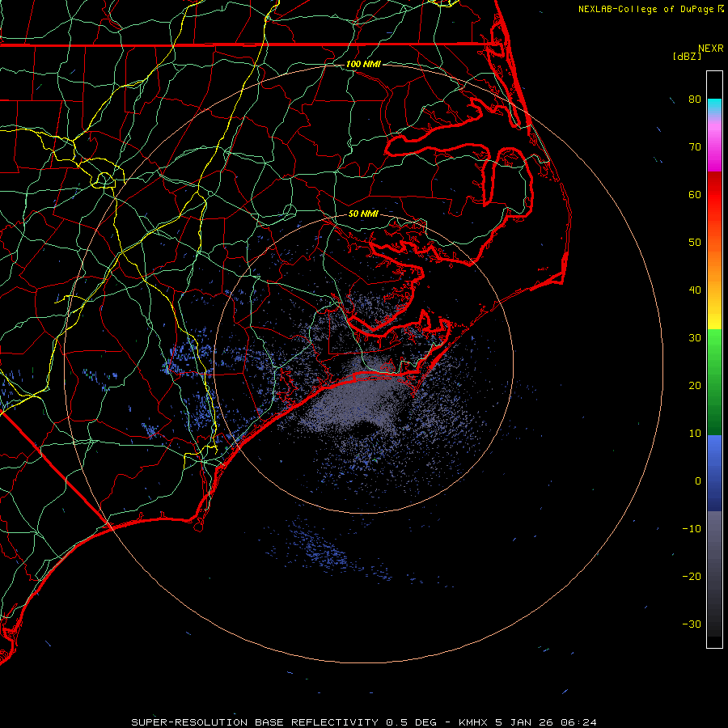The image size is (728, 728).
Task: Click the green band of color scale
Action: [x=714, y=382]
